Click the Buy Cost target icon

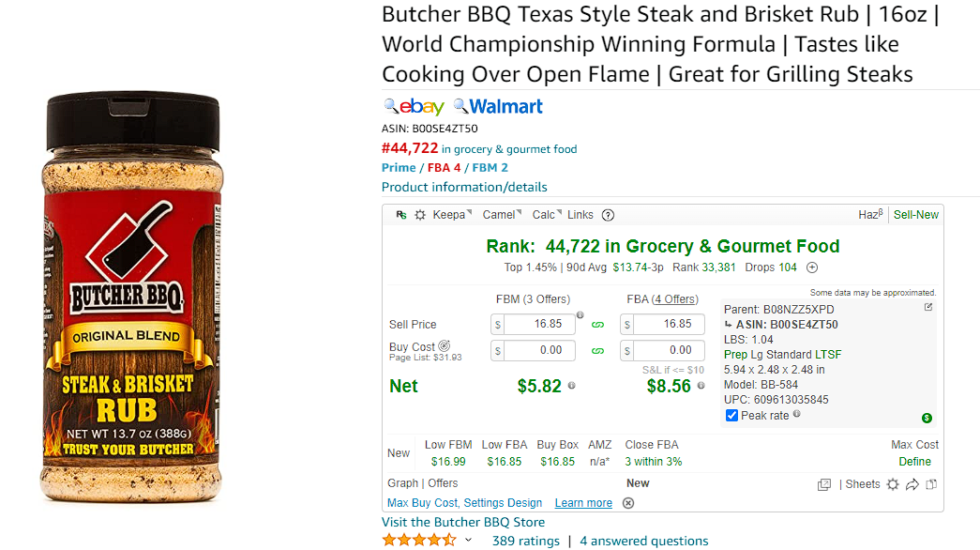445,346
